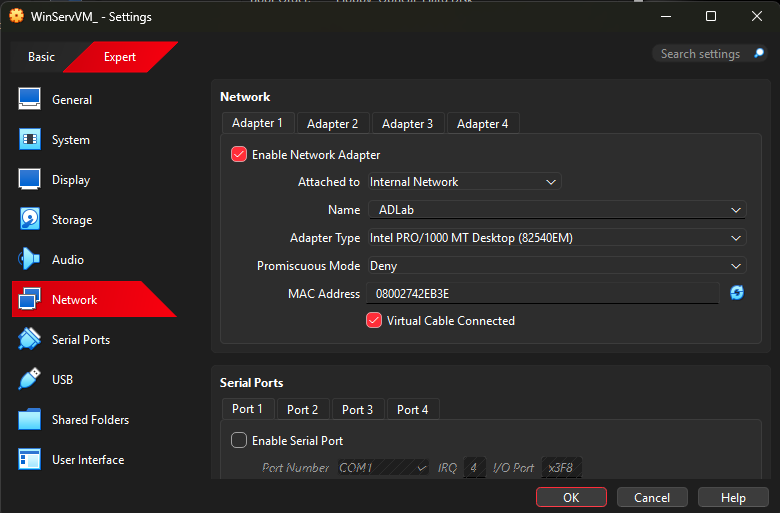Select the User Interface window icon

[29, 459]
